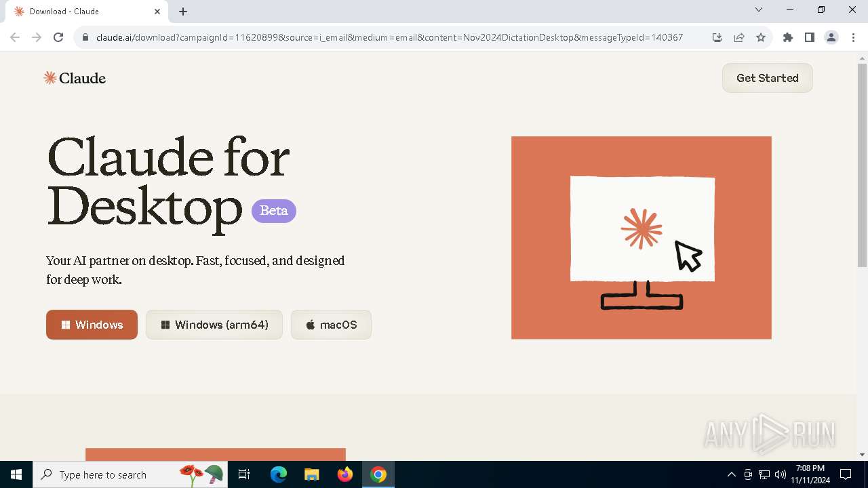Go forward in browser history

[37, 37]
